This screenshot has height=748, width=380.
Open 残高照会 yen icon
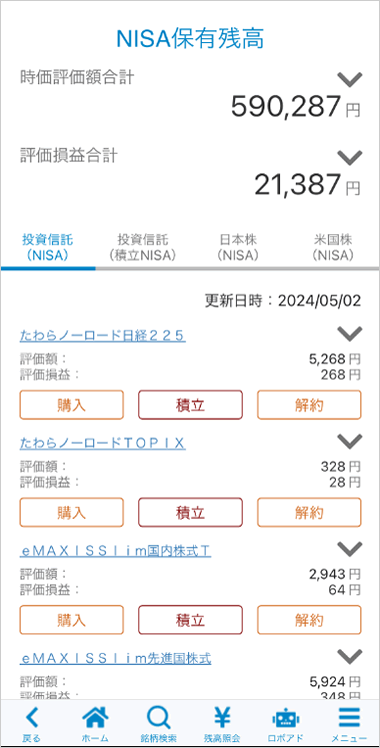pyautogui.click(x=222, y=717)
